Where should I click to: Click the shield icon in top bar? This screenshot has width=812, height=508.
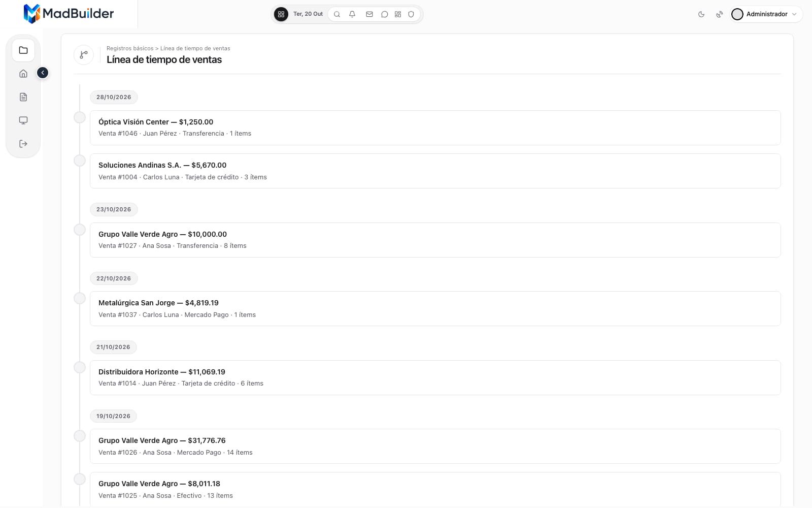point(411,14)
